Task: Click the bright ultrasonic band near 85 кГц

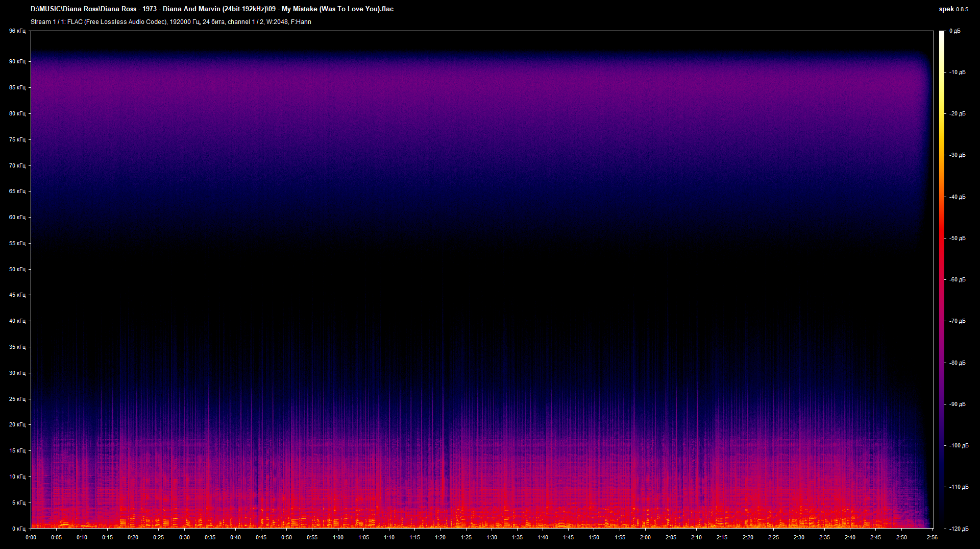Action: pyautogui.click(x=459, y=87)
